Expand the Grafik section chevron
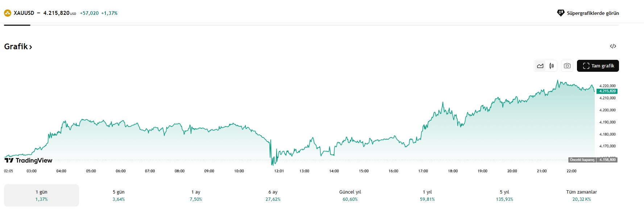The width and height of the screenshot is (644, 224). pos(31,47)
